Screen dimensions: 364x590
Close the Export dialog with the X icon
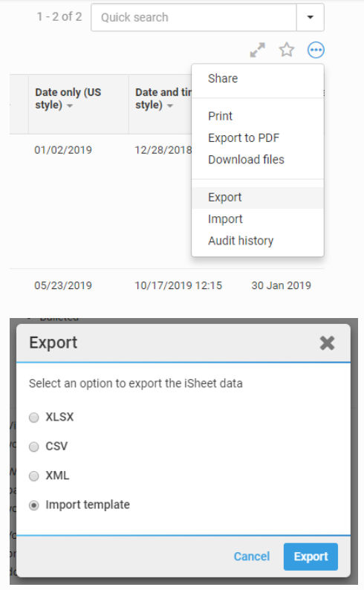[327, 343]
